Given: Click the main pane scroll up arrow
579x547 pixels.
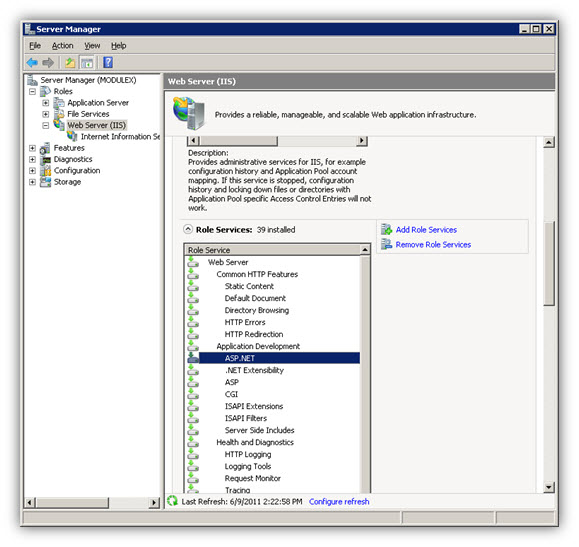Looking at the screenshot, I should (x=549, y=142).
